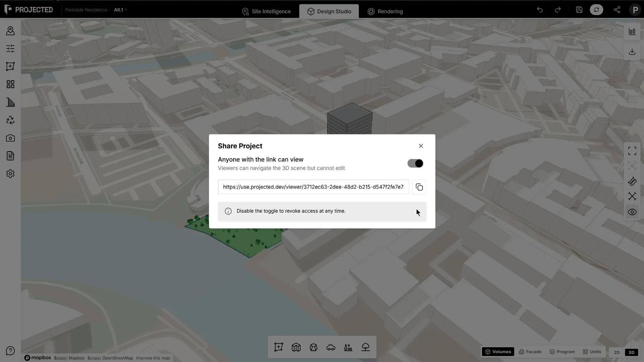Open the statistics chart panel icon
Image resolution: width=644 pixels, height=362 pixels.
point(632,32)
